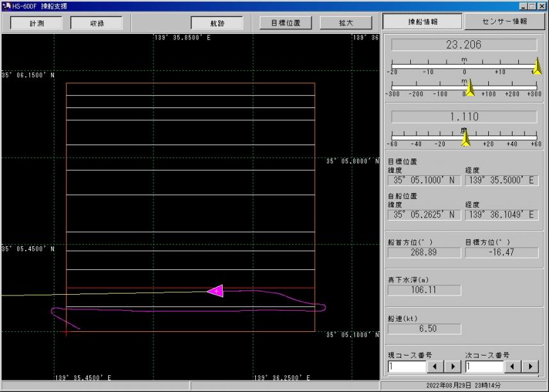549x392 pixels.
Task: Click the 船首方位 value 268.89
Action: (424, 253)
